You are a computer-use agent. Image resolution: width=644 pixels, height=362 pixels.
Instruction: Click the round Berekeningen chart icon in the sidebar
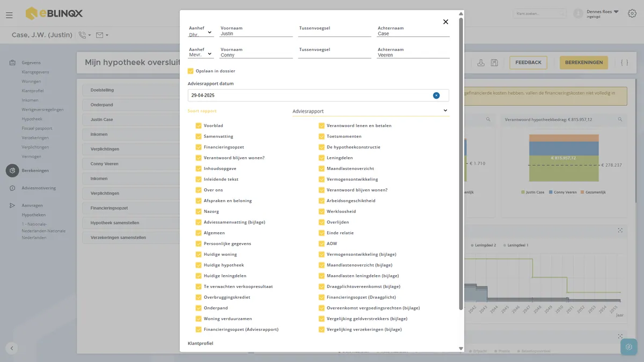(x=12, y=171)
